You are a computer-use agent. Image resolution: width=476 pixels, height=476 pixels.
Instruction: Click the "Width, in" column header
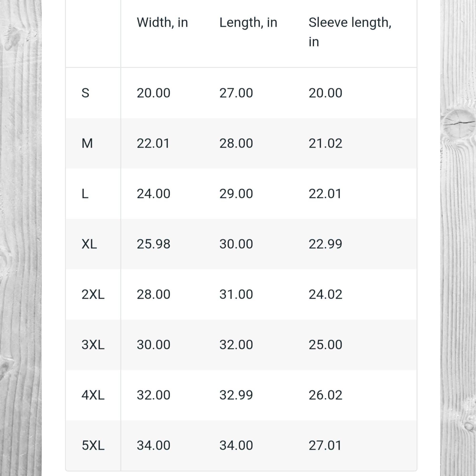point(162,23)
